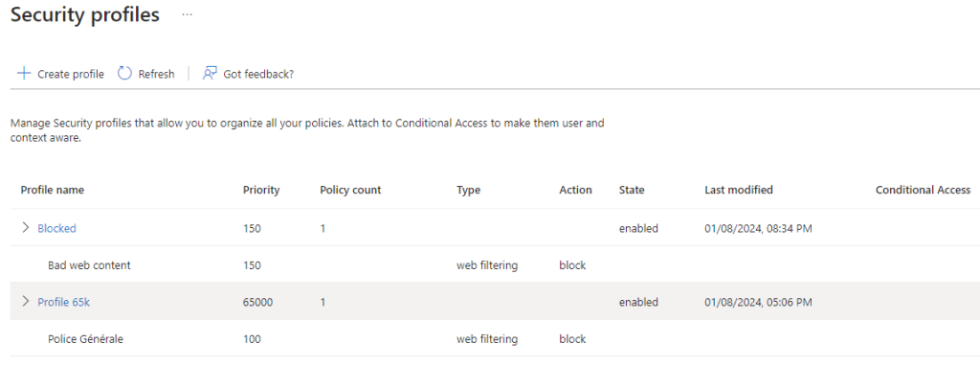The height and width of the screenshot is (366, 980).
Task: Click the Last modified column header
Action: pos(739,190)
